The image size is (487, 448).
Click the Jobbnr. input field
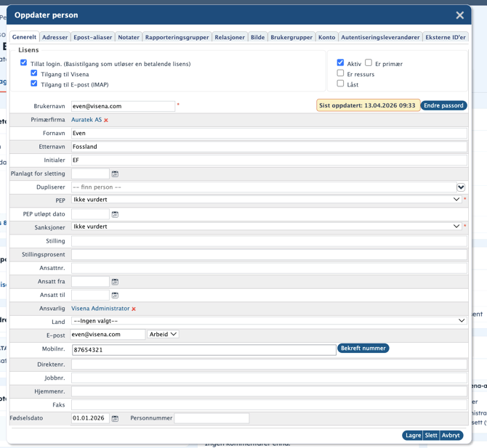269,378
